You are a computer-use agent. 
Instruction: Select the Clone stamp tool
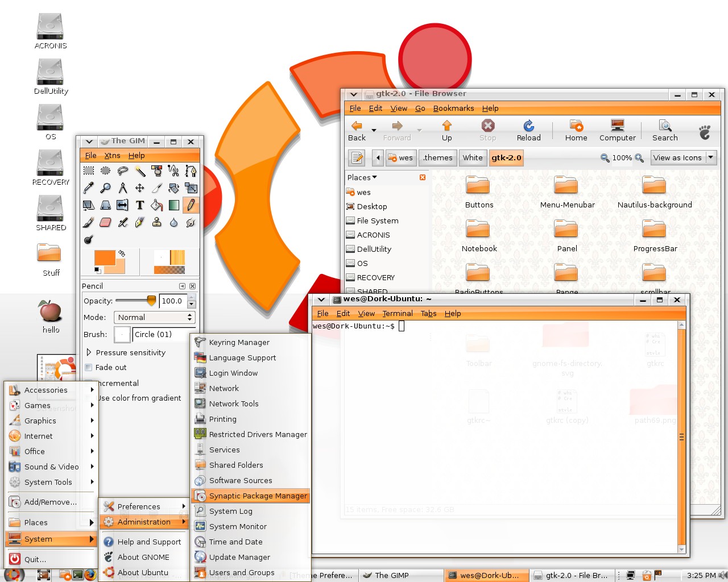click(157, 222)
